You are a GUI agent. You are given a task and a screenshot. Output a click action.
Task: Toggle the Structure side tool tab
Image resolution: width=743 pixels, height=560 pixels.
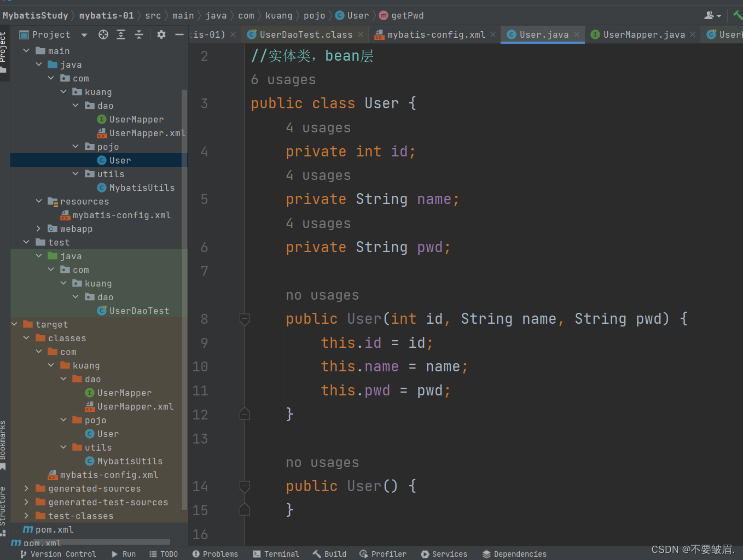pos(3,511)
